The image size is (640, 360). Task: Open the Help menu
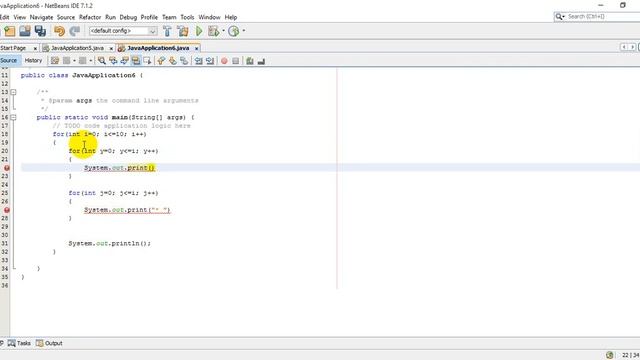pos(231,17)
